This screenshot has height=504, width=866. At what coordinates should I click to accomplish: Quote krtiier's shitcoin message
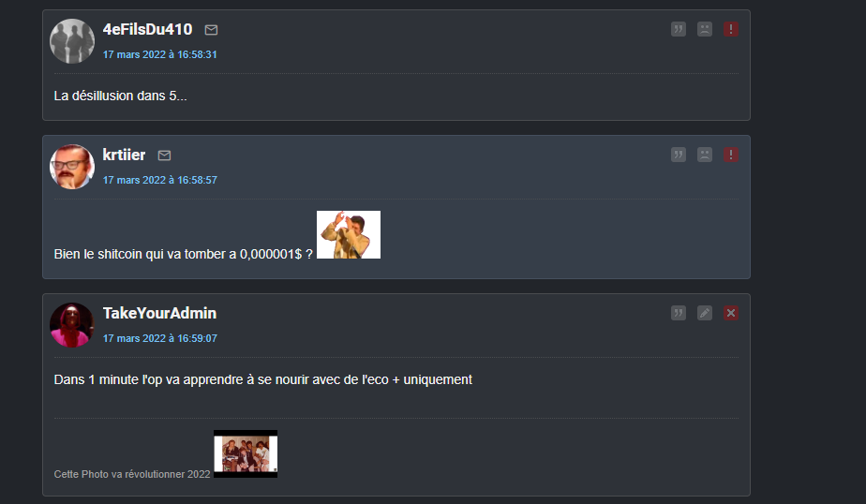(x=679, y=155)
